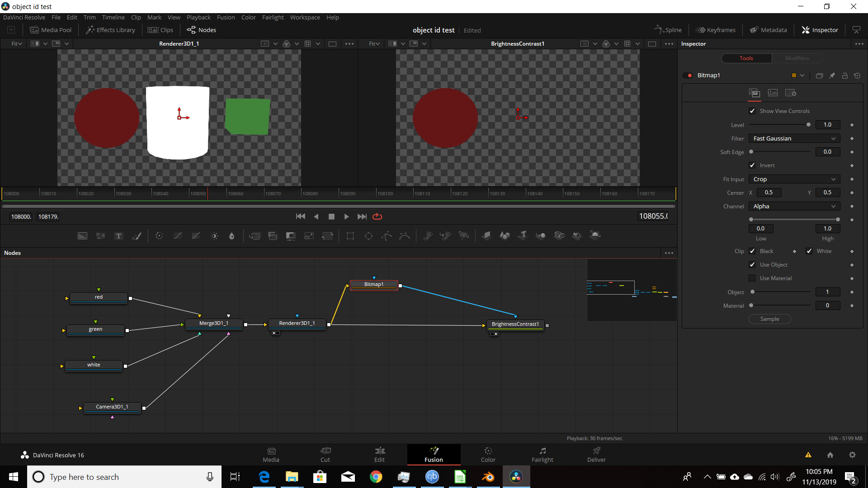Pin the Bitmap1 tool in Inspector
Viewport: 868px width, 488px height.
point(832,75)
